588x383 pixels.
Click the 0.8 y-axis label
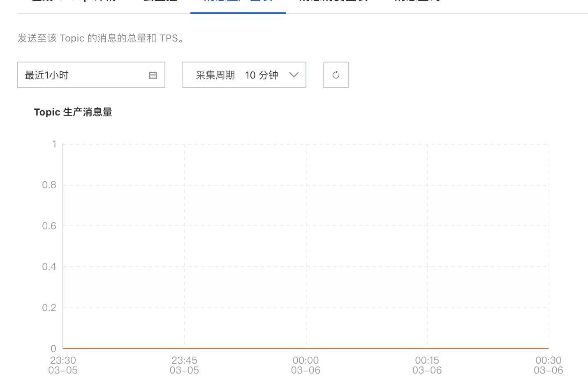pyautogui.click(x=49, y=185)
